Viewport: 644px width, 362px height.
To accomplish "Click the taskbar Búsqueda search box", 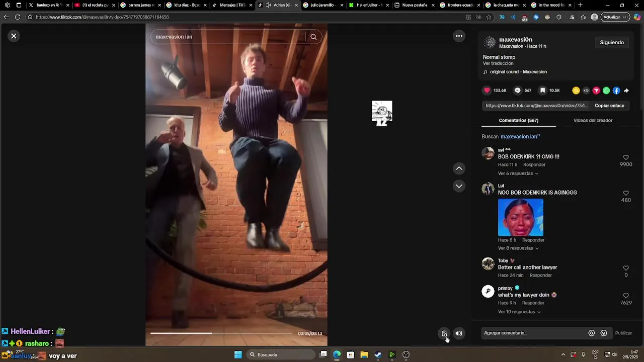I will coord(282,354).
